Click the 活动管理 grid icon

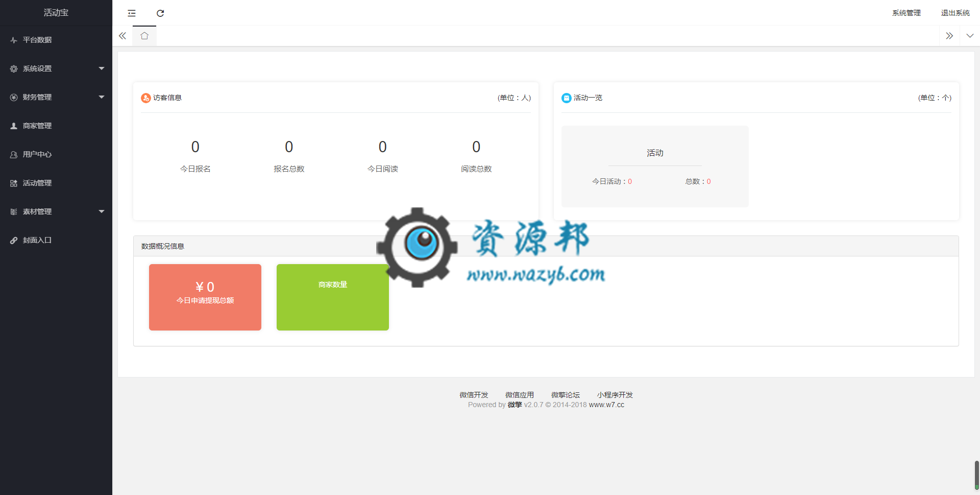(x=14, y=183)
